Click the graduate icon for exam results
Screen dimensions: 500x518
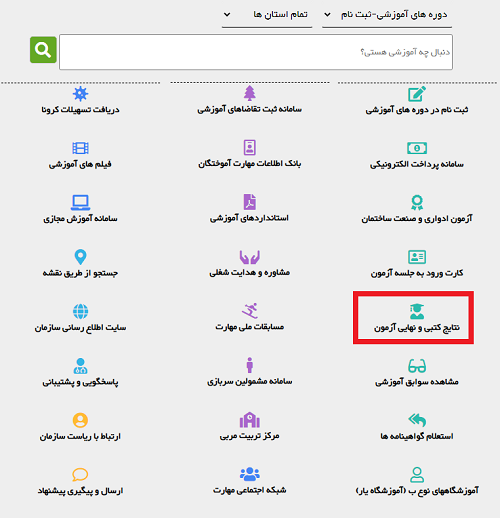pos(417,311)
